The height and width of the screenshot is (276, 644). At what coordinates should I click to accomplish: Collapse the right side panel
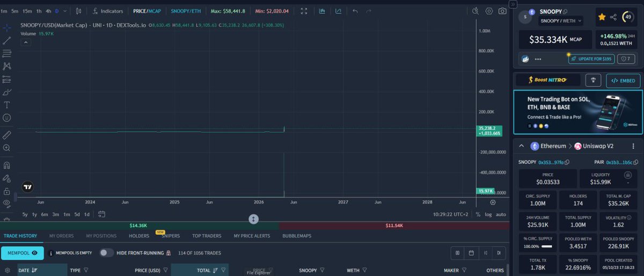coord(513,4)
